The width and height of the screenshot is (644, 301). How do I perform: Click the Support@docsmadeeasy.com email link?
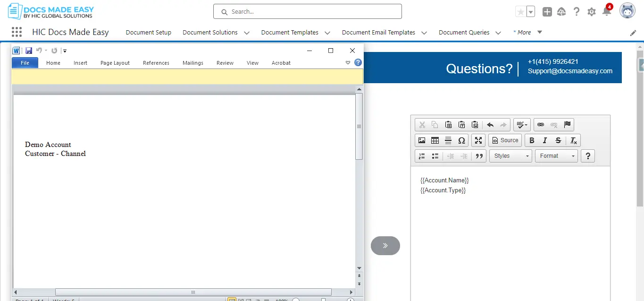point(570,71)
